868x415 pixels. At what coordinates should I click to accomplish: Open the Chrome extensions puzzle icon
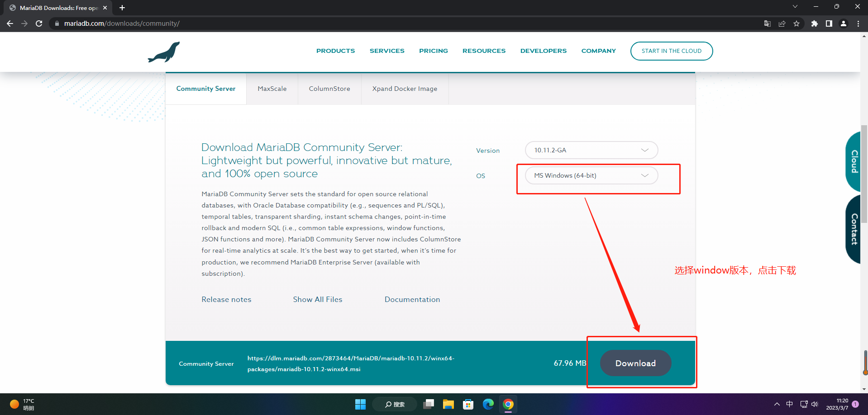[815, 24]
